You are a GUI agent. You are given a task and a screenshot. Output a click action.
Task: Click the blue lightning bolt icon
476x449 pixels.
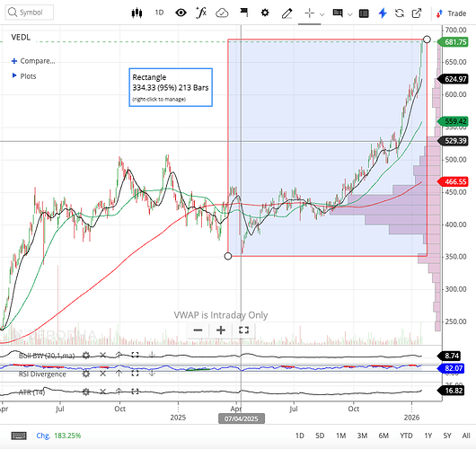click(383, 13)
